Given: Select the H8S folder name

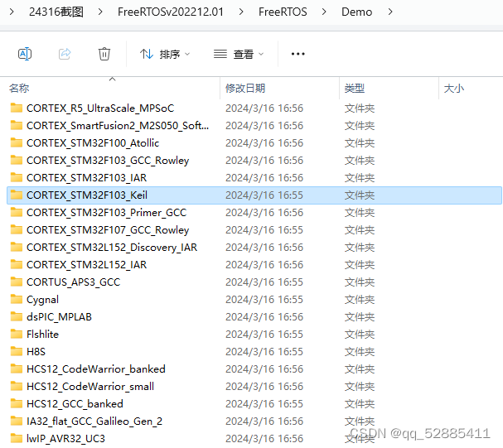Looking at the screenshot, I should [x=36, y=352].
